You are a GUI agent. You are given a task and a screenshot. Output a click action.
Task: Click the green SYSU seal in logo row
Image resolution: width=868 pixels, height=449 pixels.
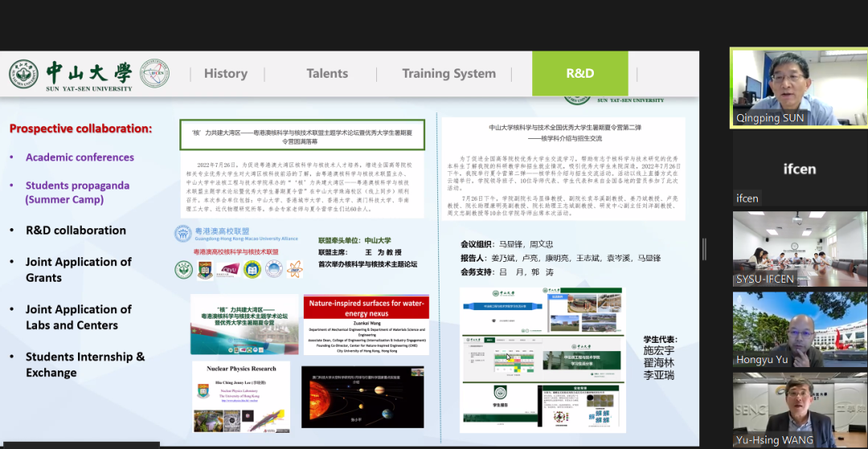coord(184,270)
